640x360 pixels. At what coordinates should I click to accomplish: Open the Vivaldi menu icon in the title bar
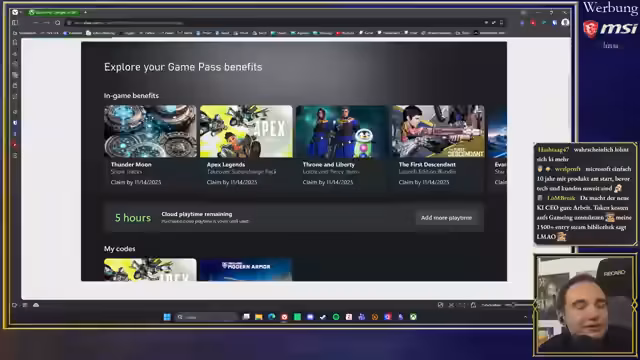(15, 12)
